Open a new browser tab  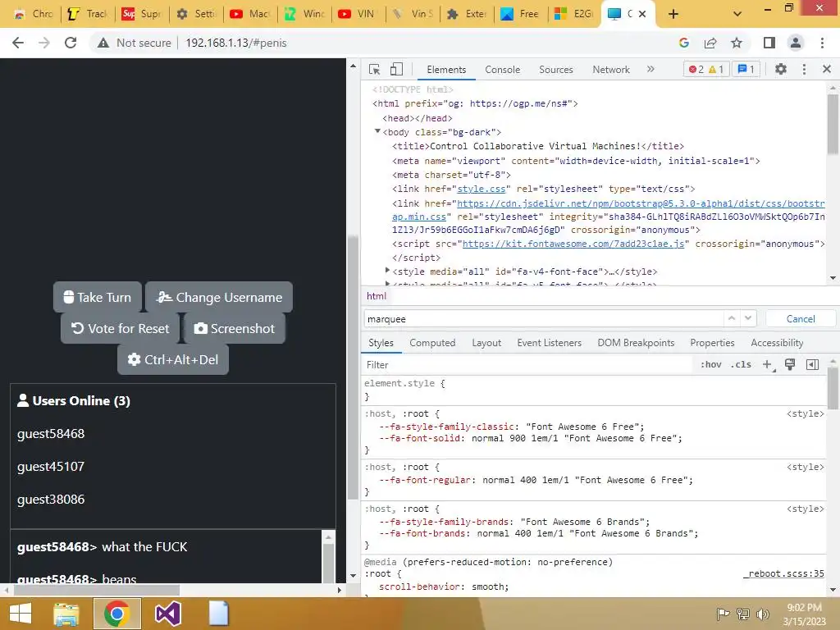click(x=673, y=14)
